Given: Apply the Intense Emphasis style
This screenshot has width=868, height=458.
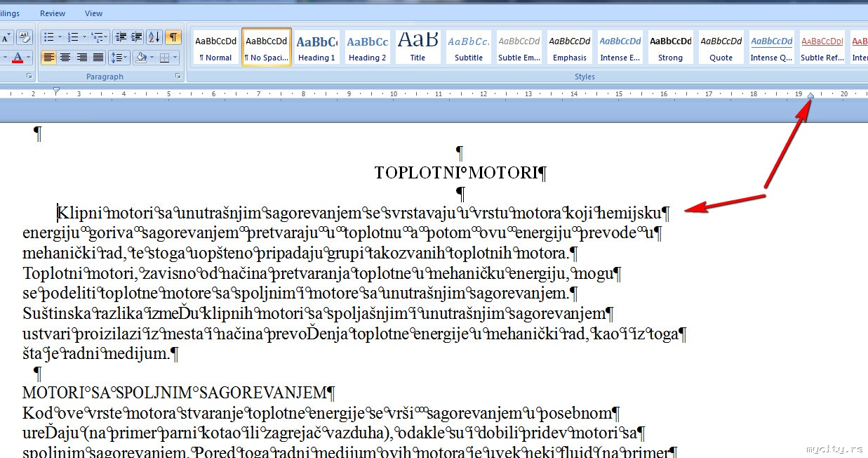Looking at the screenshot, I should click(620, 48).
